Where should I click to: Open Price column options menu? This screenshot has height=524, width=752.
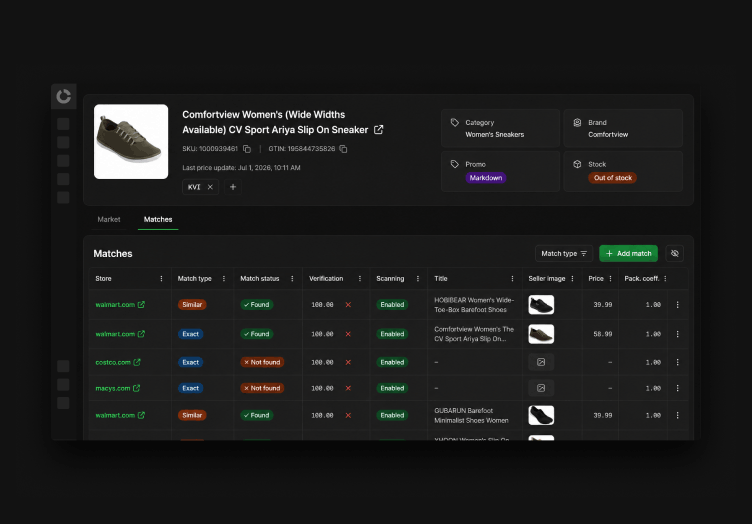coord(610,279)
